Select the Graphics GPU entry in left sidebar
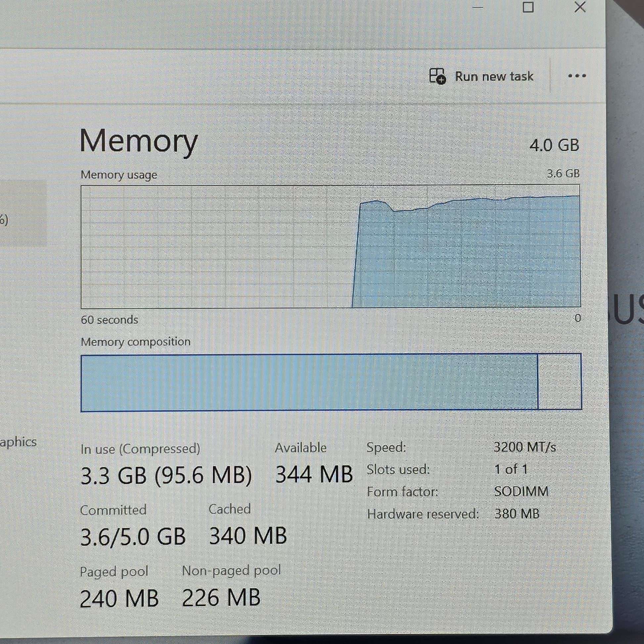This screenshot has width=644, height=644. click(18, 442)
